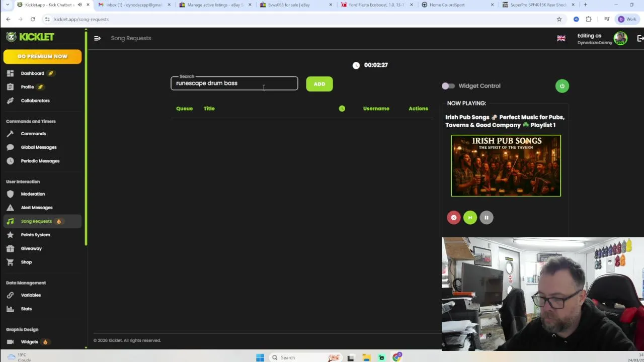The height and width of the screenshot is (362, 644).
Task: Switch to the SuperPro SPF4015K tab
Action: point(537,5)
